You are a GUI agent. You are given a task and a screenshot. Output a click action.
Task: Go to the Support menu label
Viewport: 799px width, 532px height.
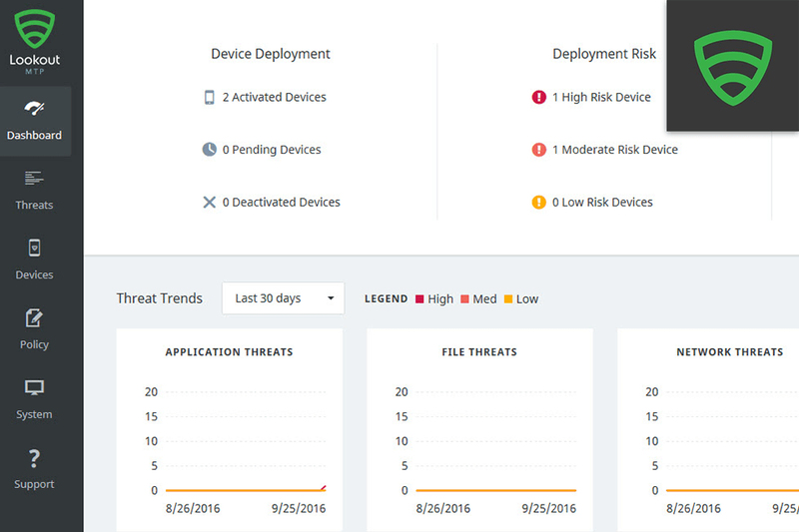coord(34,484)
